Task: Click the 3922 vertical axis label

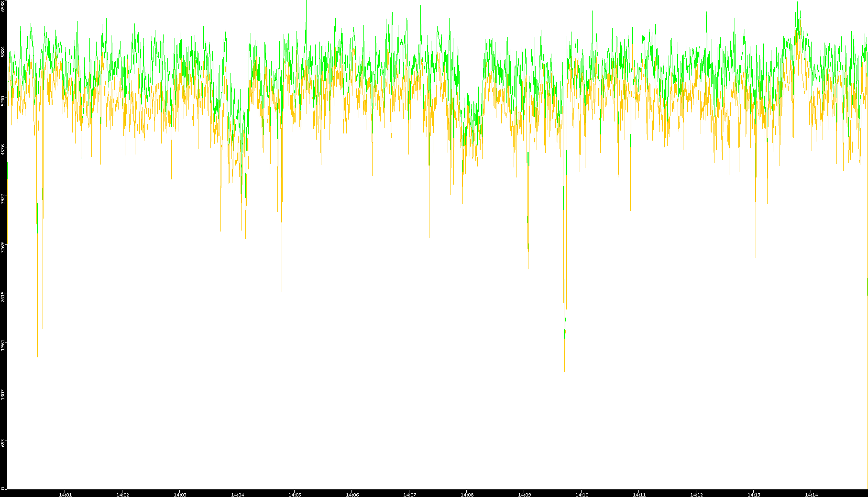Action: 3,198
